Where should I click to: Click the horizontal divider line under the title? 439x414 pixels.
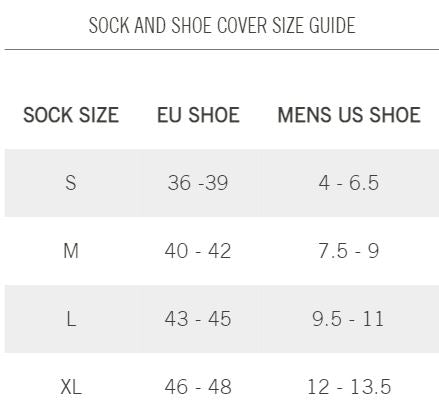pos(222,49)
